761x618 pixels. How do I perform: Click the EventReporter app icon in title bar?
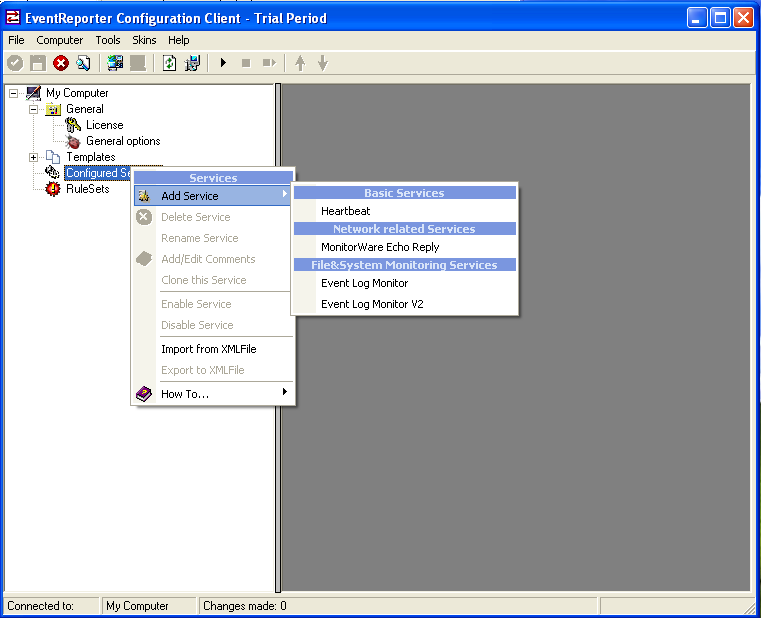click(x=13, y=18)
